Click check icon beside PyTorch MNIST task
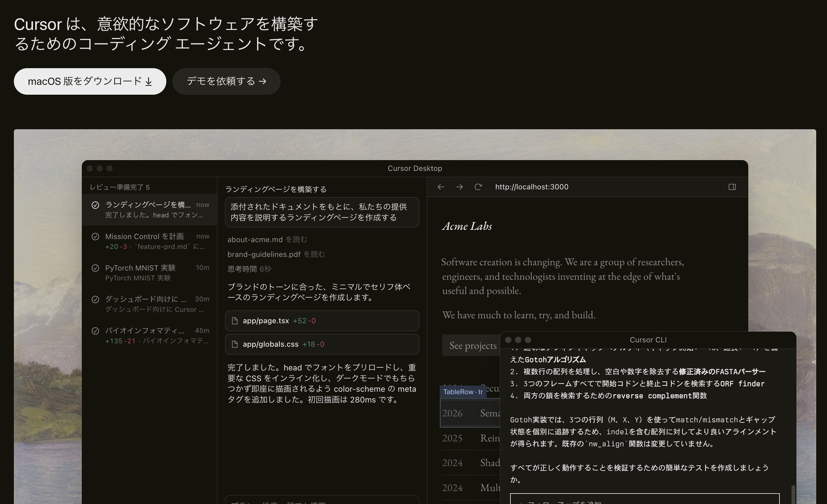The width and height of the screenshot is (827, 504). click(x=95, y=268)
